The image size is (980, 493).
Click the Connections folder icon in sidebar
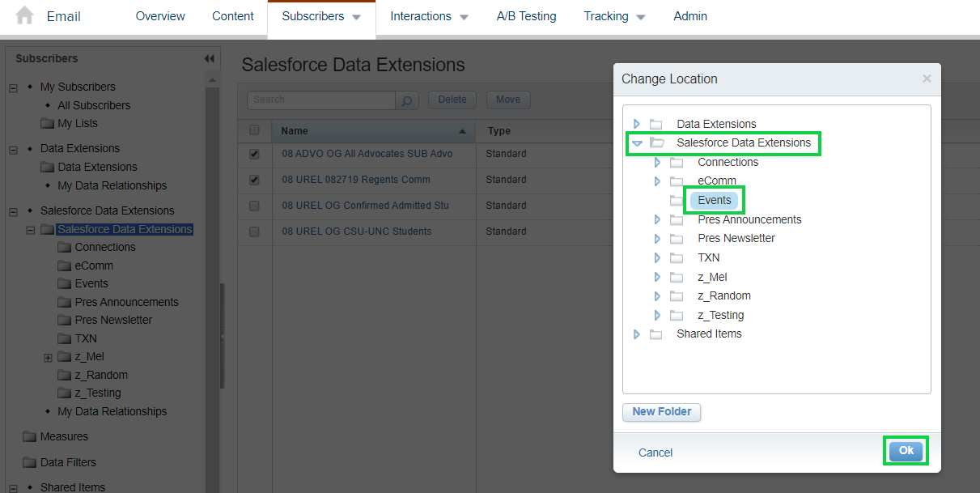pyautogui.click(x=65, y=247)
